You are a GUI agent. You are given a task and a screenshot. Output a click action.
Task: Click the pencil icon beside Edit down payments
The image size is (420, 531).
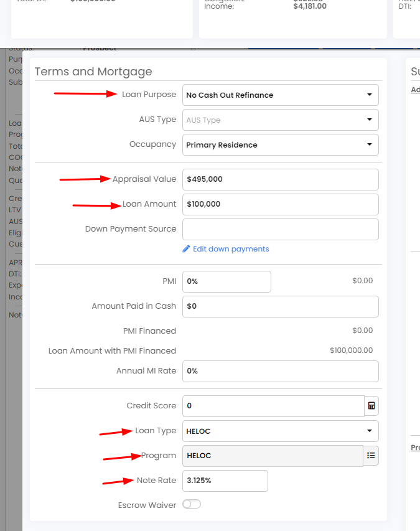click(186, 249)
